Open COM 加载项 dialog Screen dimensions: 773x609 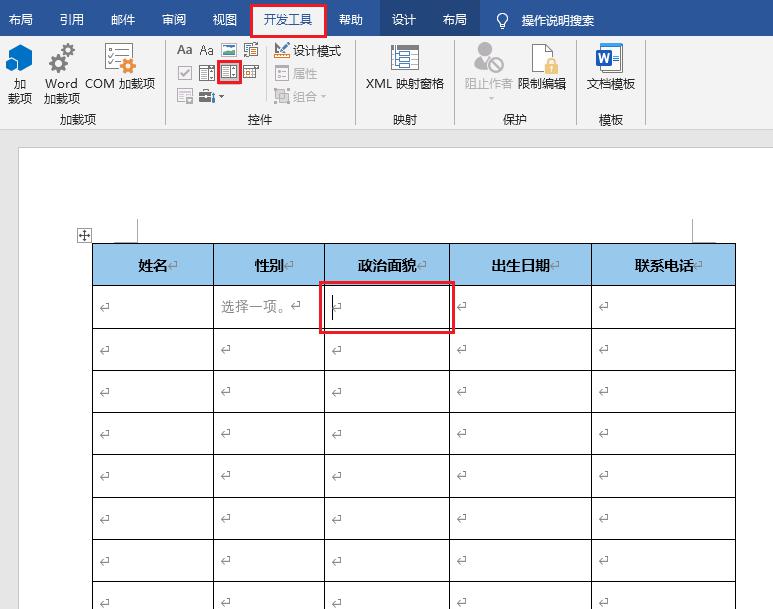click(120, 67)
